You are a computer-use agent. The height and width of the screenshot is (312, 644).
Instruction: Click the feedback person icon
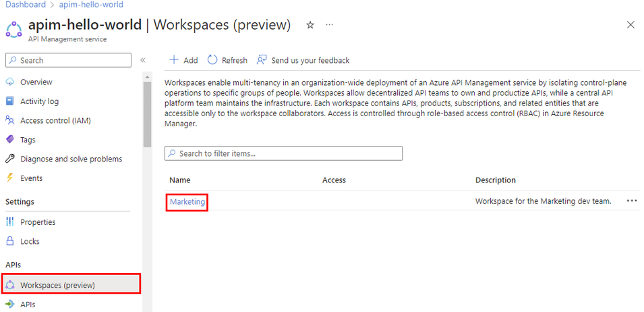tap(262, 60)
